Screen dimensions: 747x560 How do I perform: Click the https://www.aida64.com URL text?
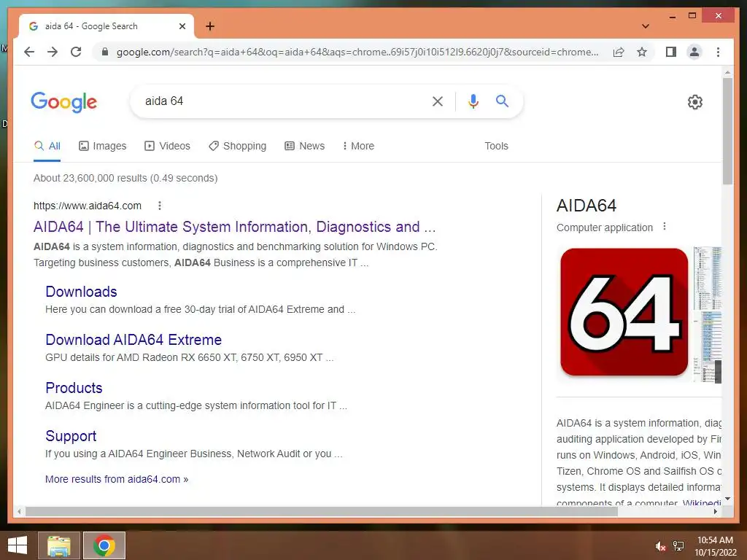(88, 206)
